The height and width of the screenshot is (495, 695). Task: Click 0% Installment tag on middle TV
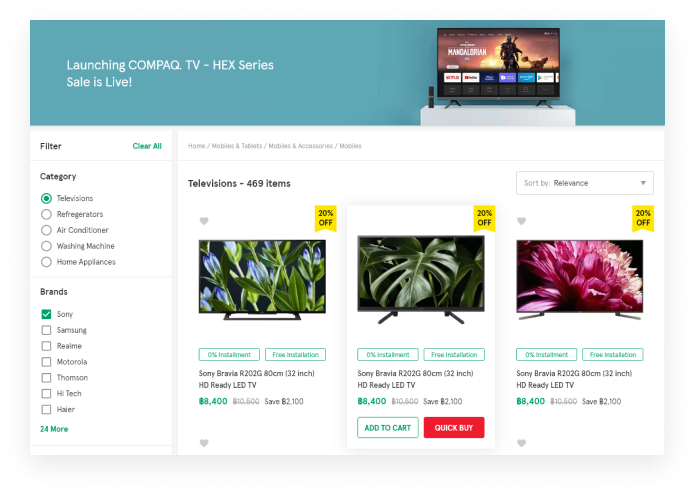(388, 355)
